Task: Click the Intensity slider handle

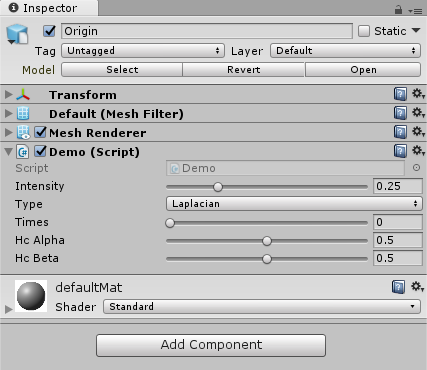Action: (218, 187)
